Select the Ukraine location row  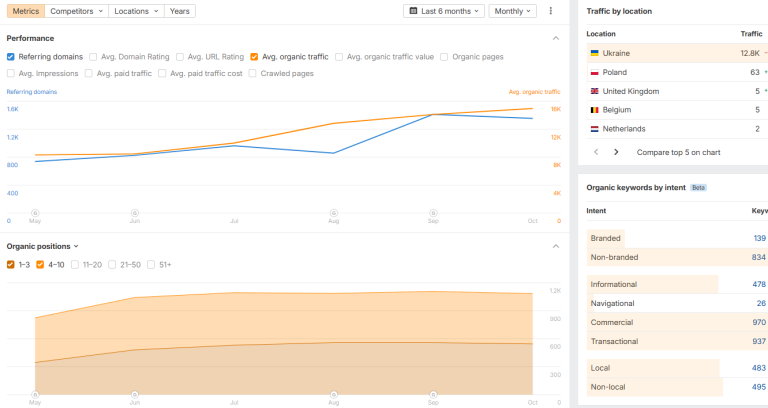pos(677,53)
